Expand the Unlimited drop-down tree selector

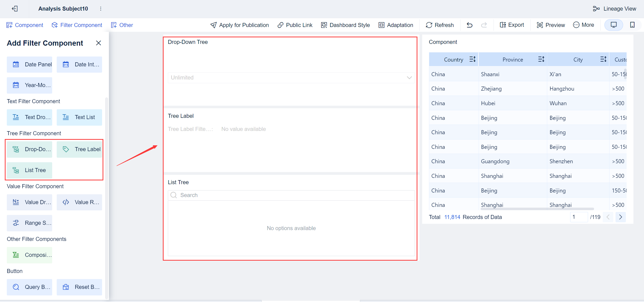(x=291, y=78)
